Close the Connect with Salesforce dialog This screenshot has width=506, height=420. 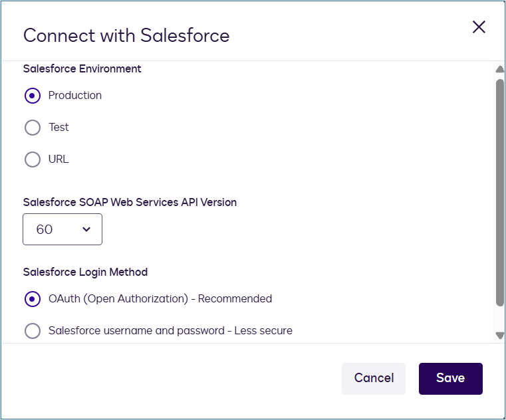coord(479,27)
